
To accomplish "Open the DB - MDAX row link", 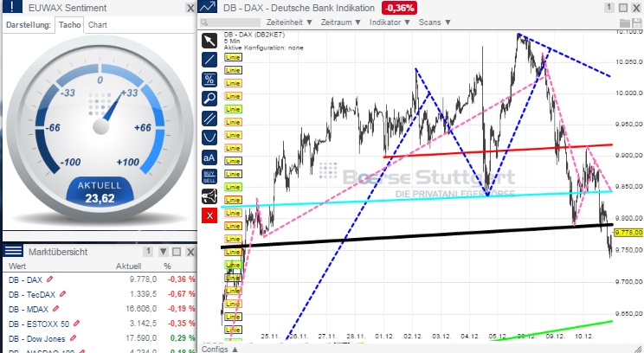I will [29, 310].
